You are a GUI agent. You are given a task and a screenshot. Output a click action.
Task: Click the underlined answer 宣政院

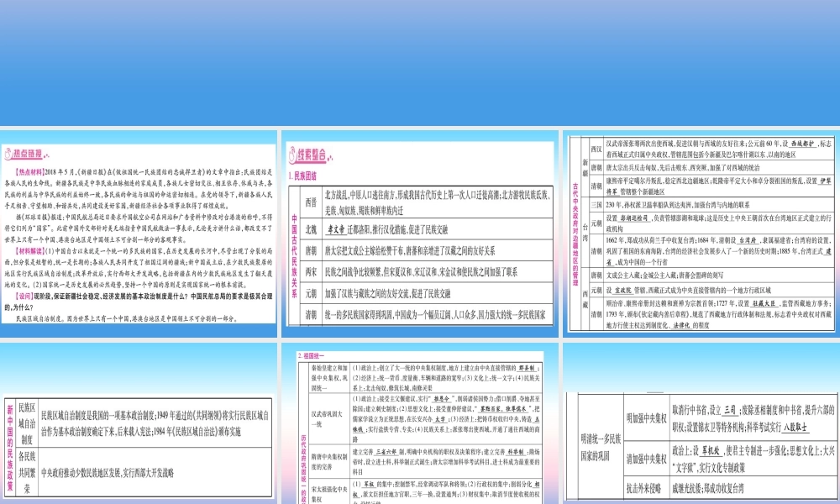(622, 291)
